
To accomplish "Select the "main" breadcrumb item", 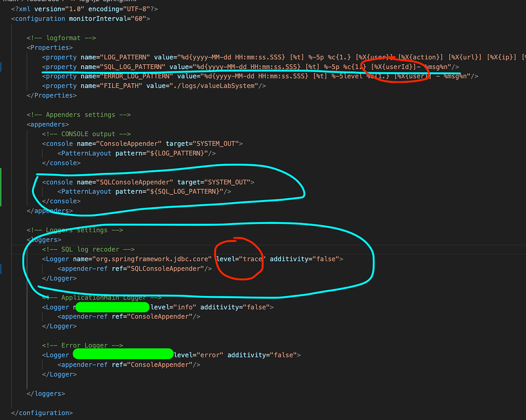I will tap(9, 2).
